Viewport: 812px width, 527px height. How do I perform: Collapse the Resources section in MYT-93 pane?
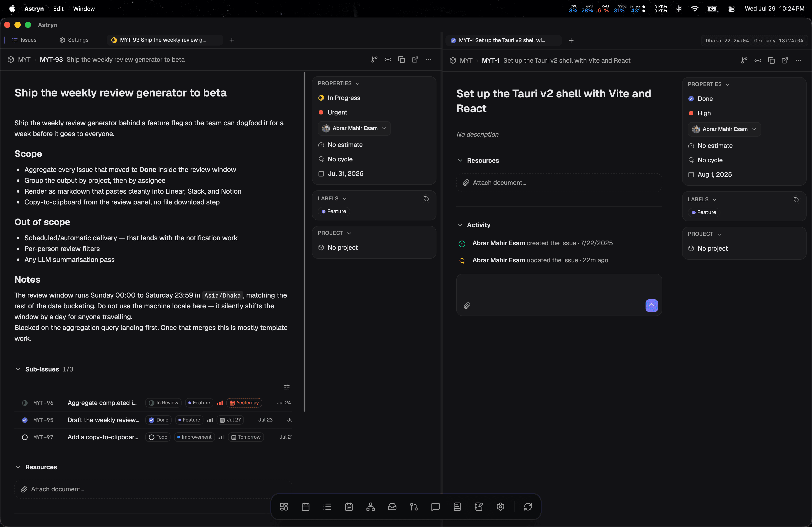coord(18,467)
